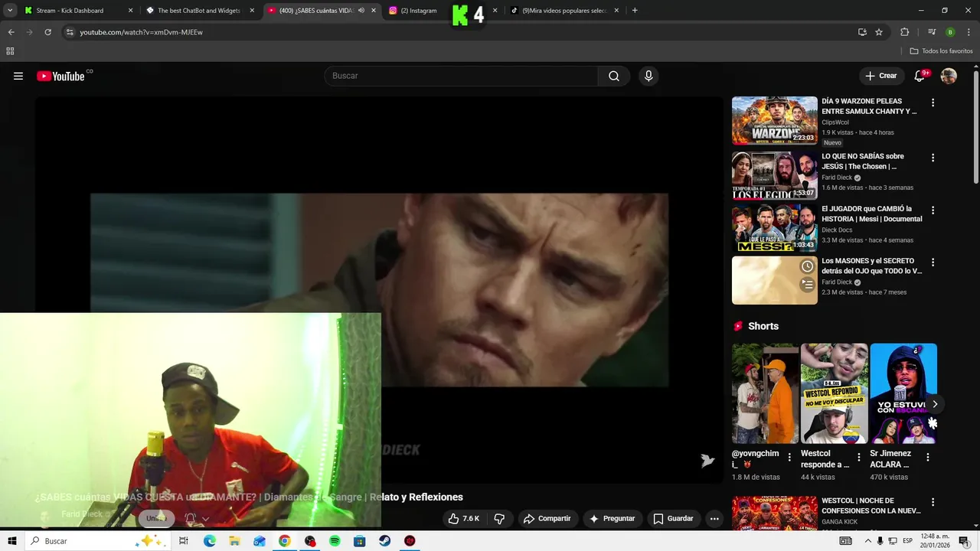Show next Shorts with arrow
980x551 pixels.
pos(934,404)
